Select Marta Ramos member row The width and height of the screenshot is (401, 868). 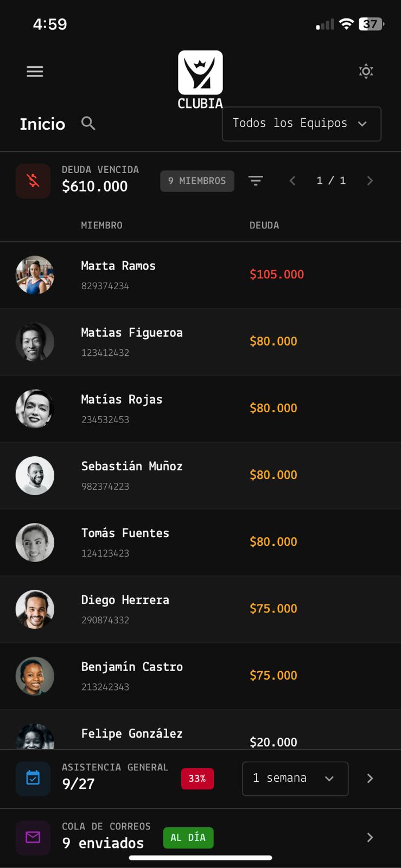coord(200,275)
